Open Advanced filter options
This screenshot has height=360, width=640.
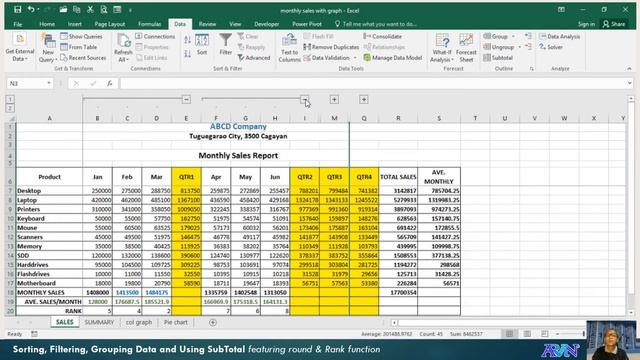point(254,58)
